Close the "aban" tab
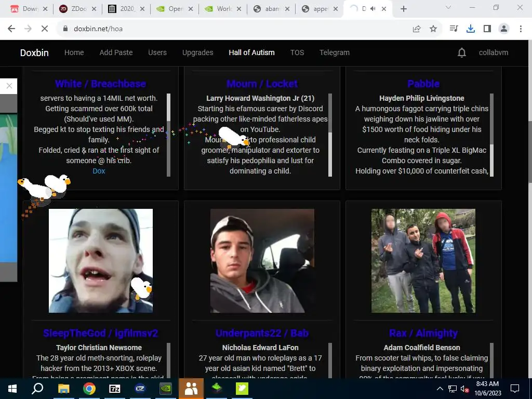 [x=287, y=9]
